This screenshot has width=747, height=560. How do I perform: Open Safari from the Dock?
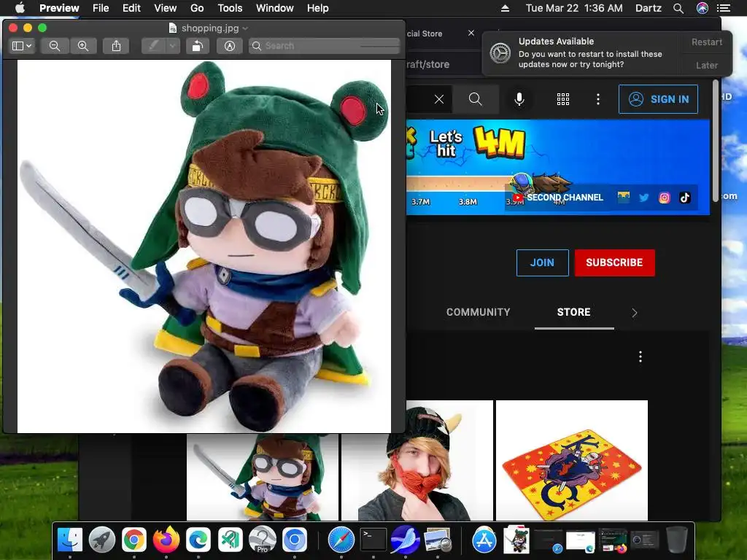tap(341, 540)
